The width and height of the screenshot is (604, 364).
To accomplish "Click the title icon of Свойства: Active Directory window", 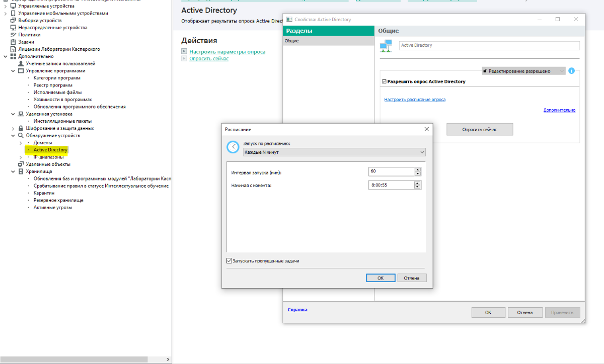I will pyautogui.click(x=289, y=19).
